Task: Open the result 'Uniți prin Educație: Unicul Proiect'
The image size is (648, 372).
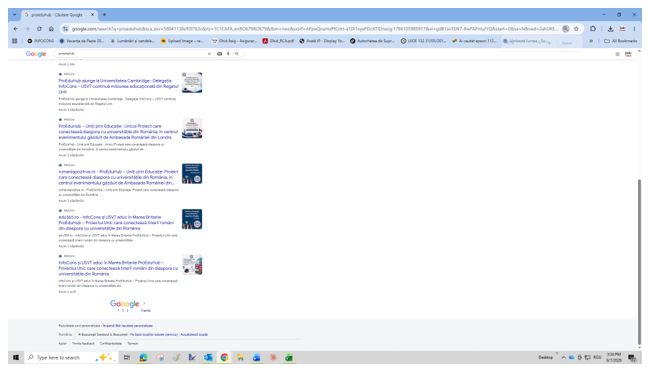Action: click(x=118, y=131)
